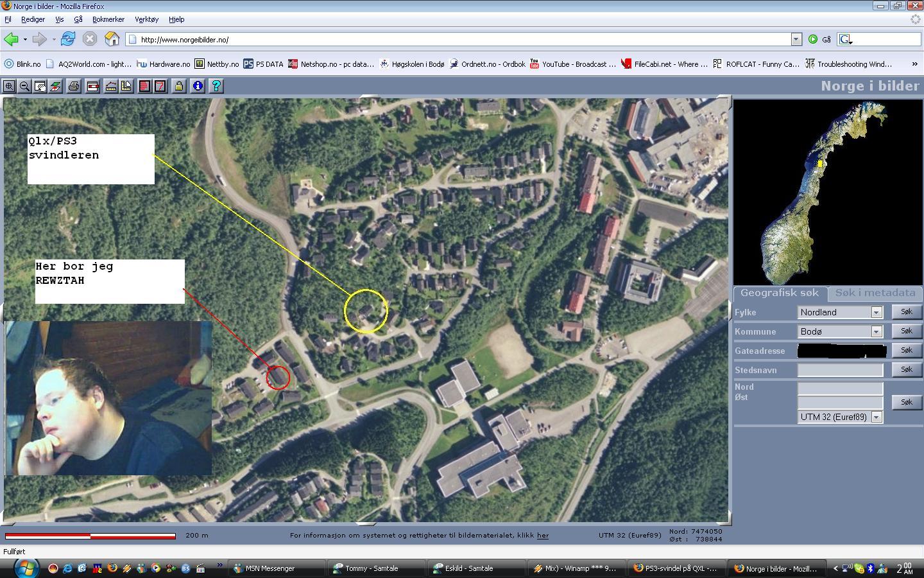924x578 pixels.
Task: Show more quick launch items chevron
Action: coord(219,566)
